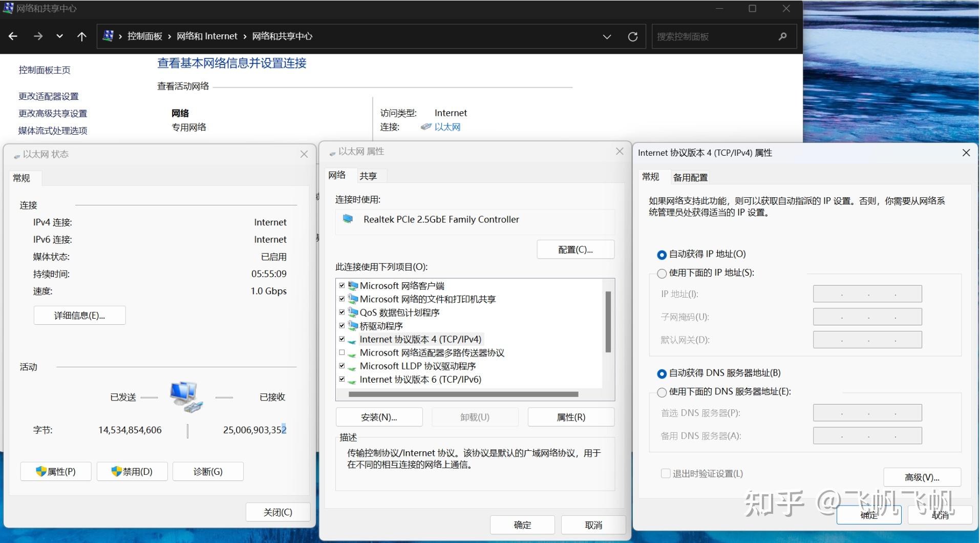The image size is (980, 543).
Task: Switch to the 共享 tab
Action: pos(368,176)
